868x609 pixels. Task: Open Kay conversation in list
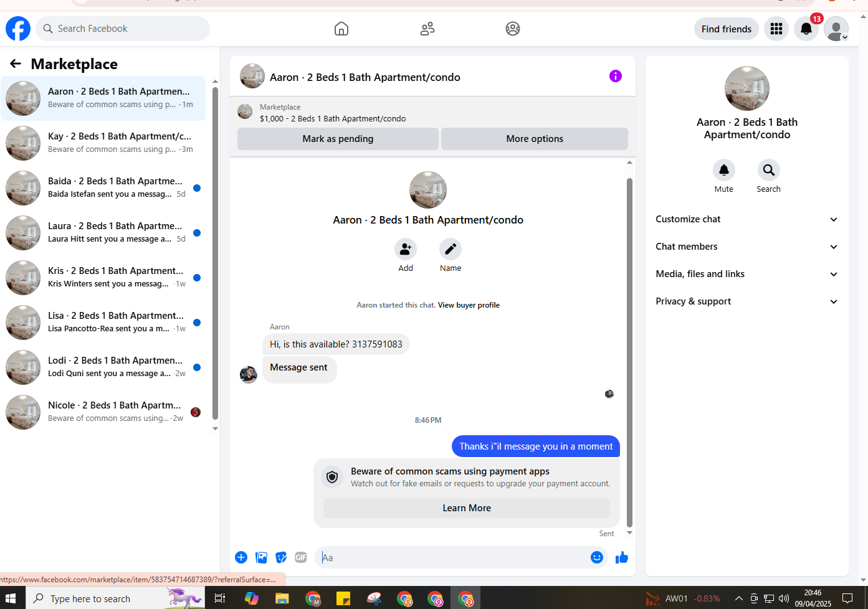103,143
